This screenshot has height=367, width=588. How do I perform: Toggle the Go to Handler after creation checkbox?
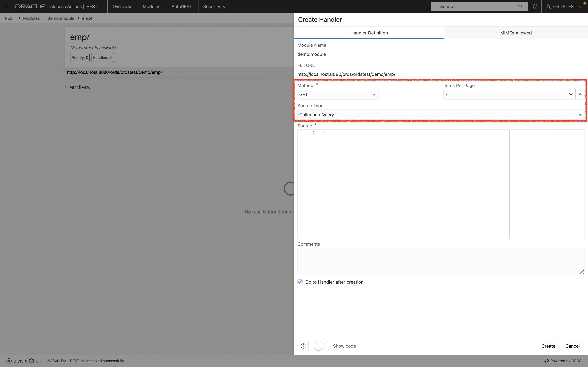coord(300,282)
